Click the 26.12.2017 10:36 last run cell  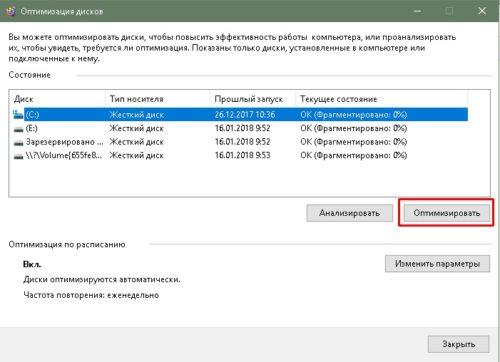point(245,115)
